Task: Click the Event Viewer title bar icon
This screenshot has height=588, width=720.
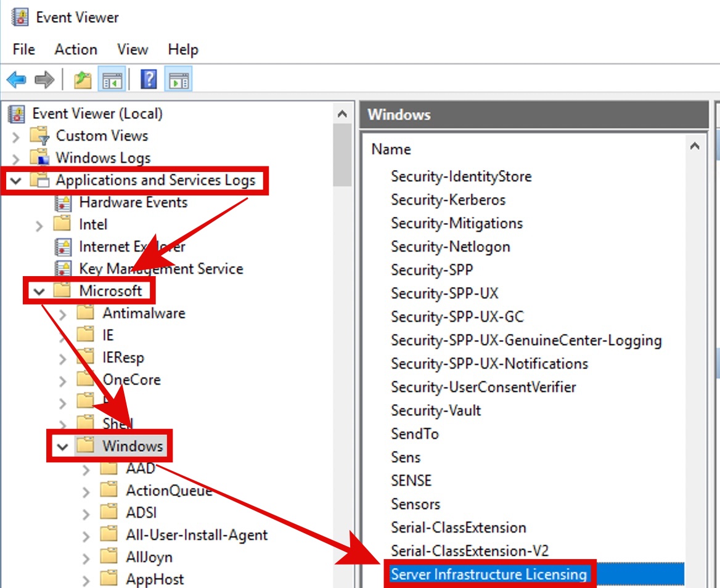Action: (x=20, y=17)
